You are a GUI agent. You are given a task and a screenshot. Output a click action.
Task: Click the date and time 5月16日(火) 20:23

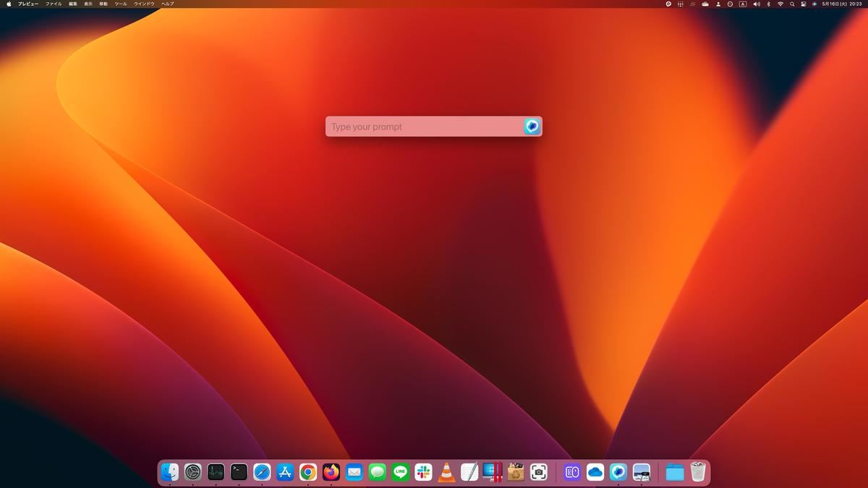(842, 4)
